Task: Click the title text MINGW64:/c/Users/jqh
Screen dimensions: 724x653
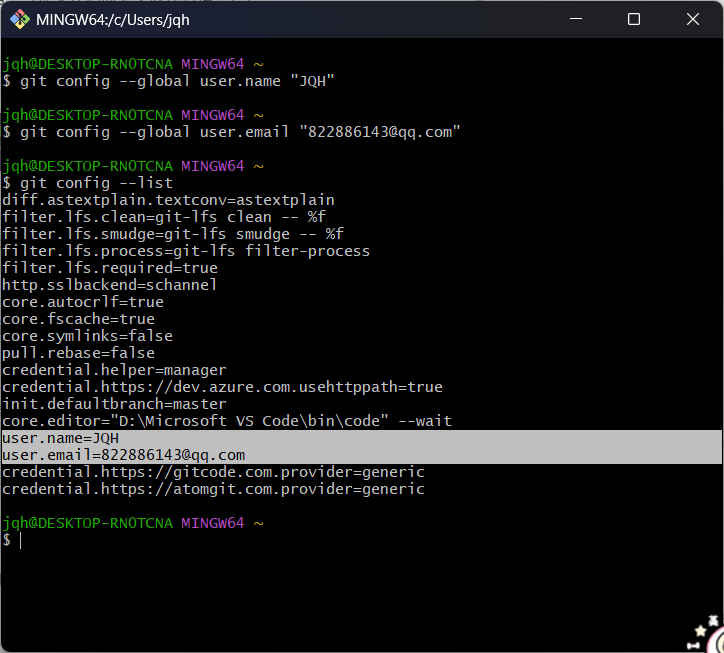Action: point(113,20)
